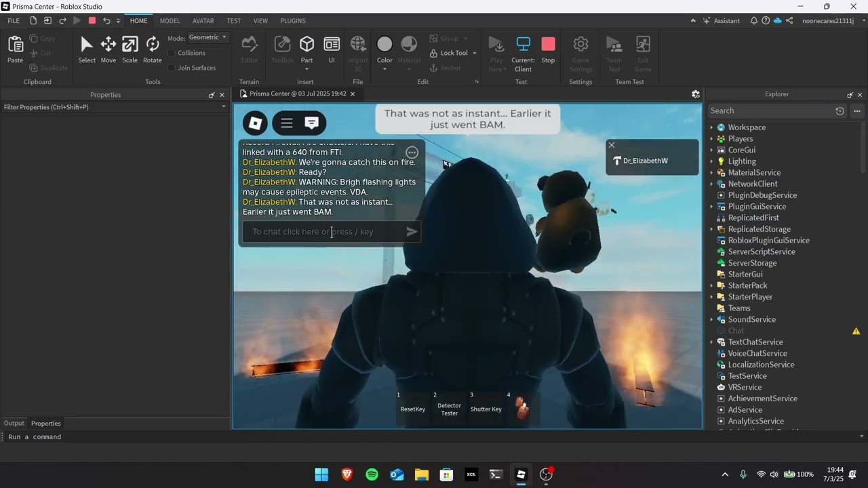868x488 pixels.
Task: Expand the ReplicatedStorage node
Action: pos(711,229)
